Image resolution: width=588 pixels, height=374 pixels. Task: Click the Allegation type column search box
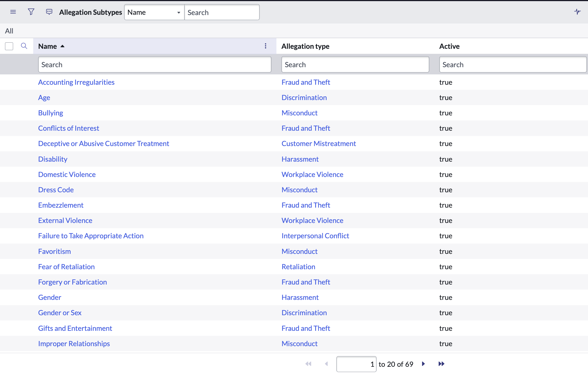tap(355, 65)
